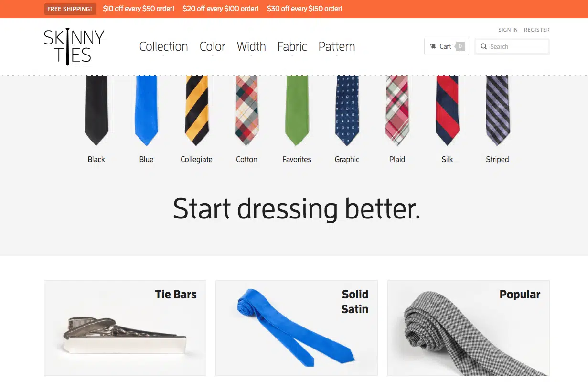Screen dimensions: 588x382
Task: Click the Plaid pink tie icon
Action: click(397, 110)
